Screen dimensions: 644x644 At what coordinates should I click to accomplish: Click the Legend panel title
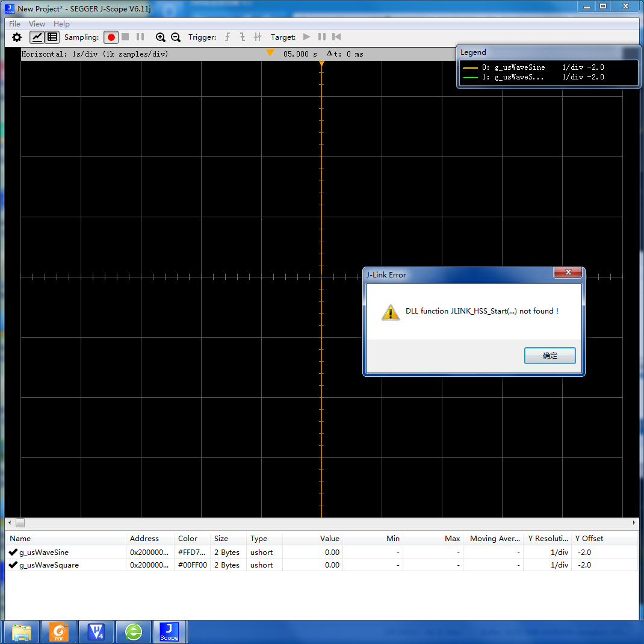tap(473, 52)
